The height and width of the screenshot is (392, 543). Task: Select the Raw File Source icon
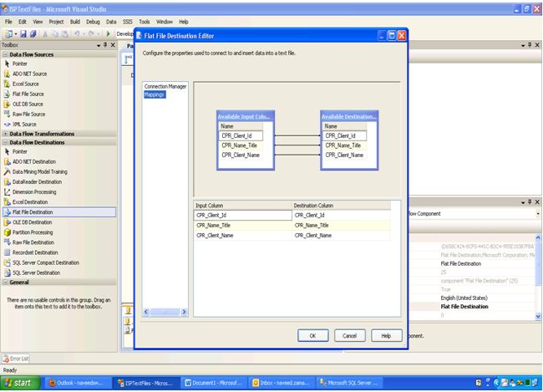coord(7,114)
